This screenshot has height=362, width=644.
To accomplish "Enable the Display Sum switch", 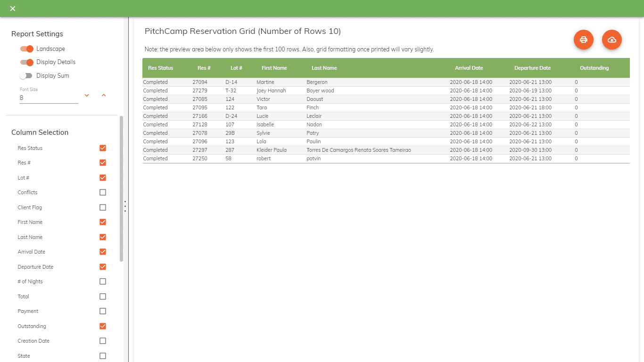I will [26, 75].
